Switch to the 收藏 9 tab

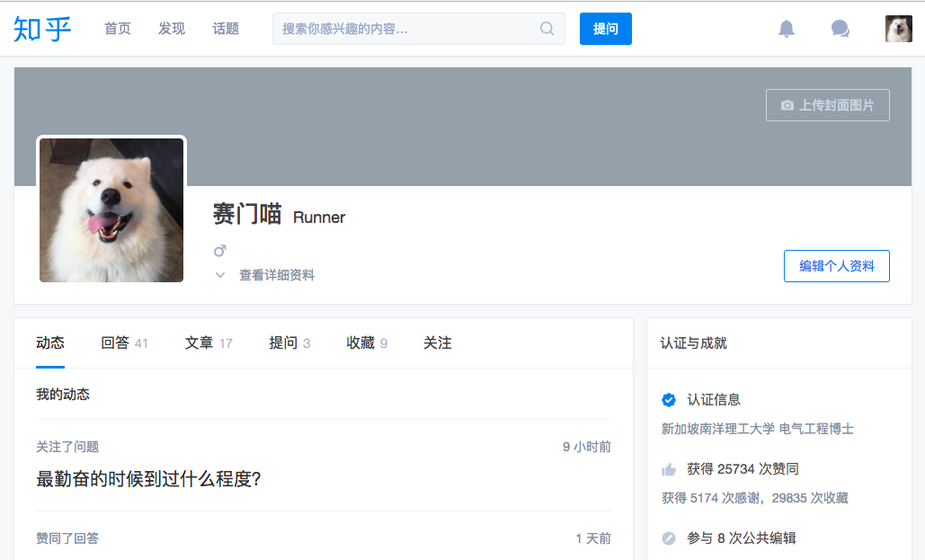tap(367, 342)
